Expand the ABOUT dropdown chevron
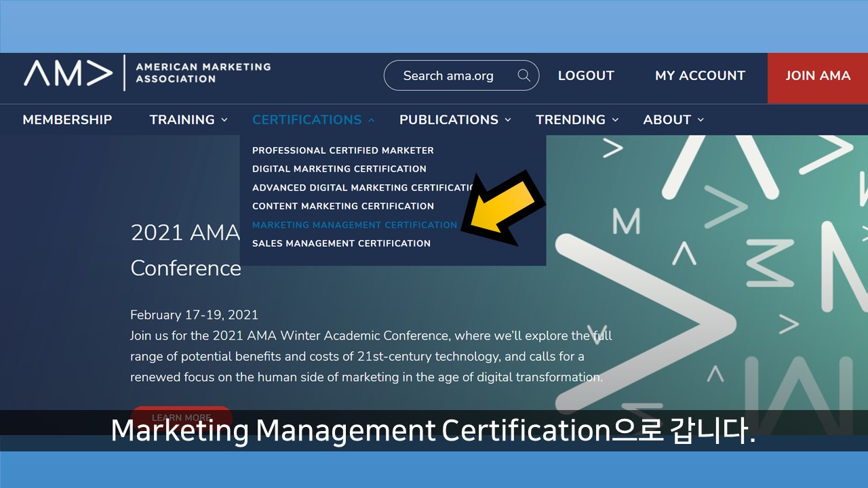868x488 pixels. (x=701, y=120)
